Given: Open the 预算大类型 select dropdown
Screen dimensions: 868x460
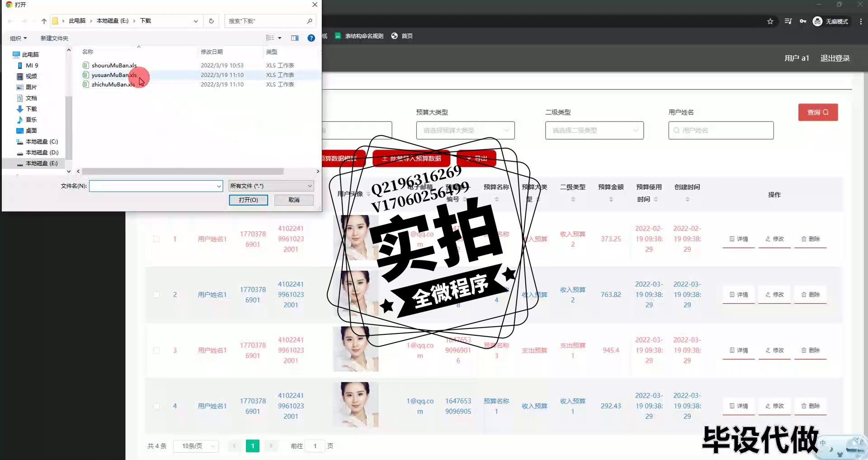Looking at the screenshot, I should coord(465,131).
